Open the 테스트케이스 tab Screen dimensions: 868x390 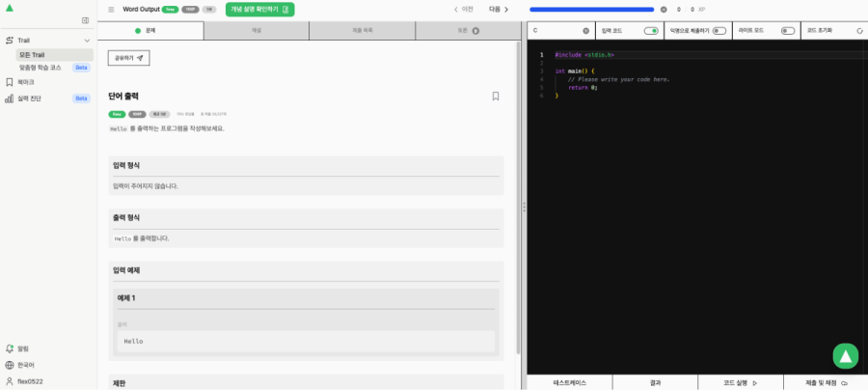570,383
